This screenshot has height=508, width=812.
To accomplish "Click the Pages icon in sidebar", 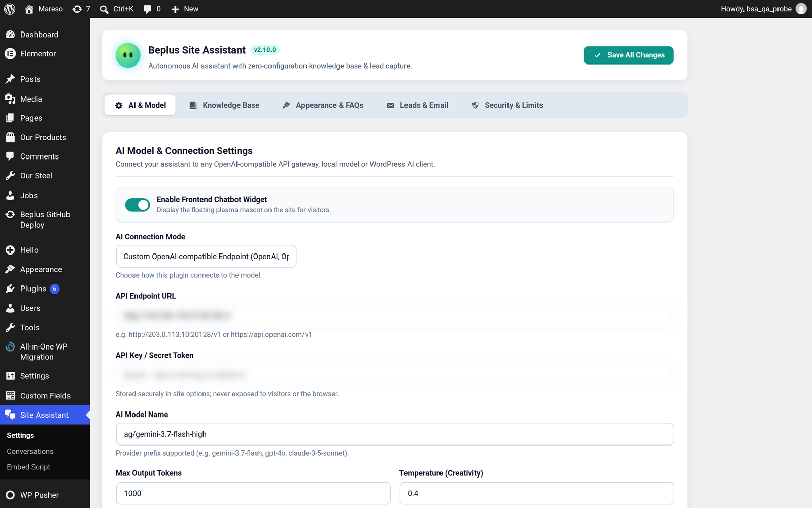I will click(x=10, y=118).
